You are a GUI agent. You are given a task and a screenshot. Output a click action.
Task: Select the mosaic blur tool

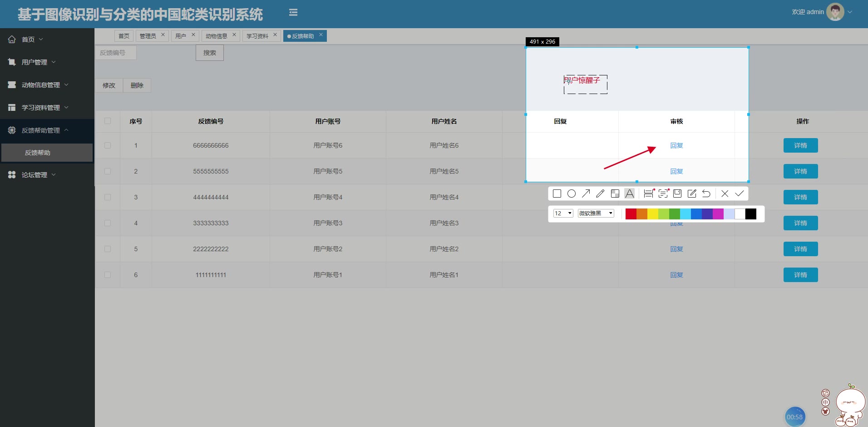pos(615,194)
